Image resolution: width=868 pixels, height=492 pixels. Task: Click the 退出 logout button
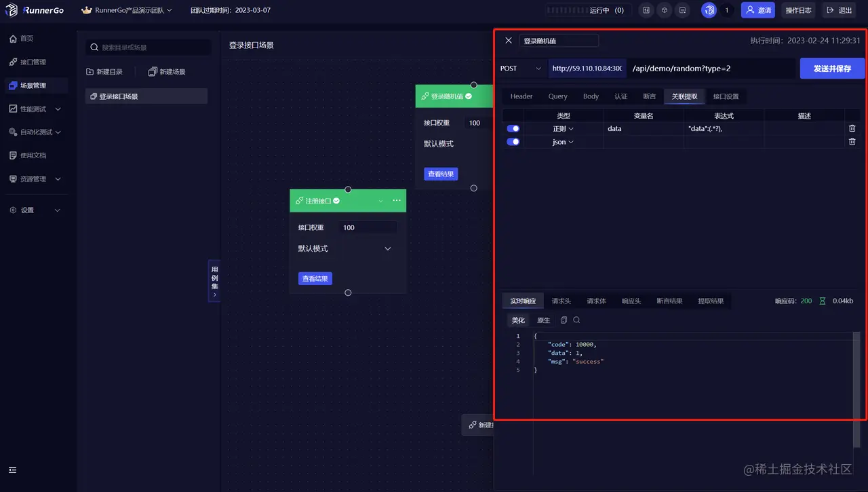(839, 10)
